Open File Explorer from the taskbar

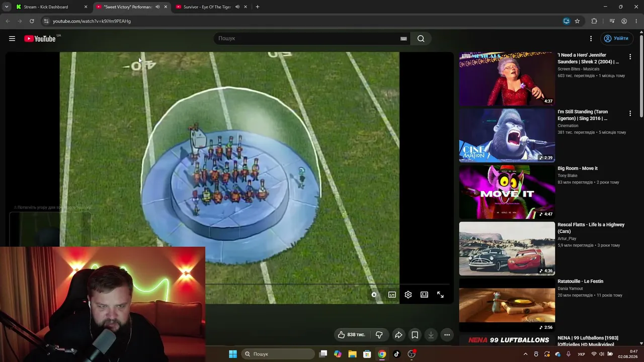353,354
